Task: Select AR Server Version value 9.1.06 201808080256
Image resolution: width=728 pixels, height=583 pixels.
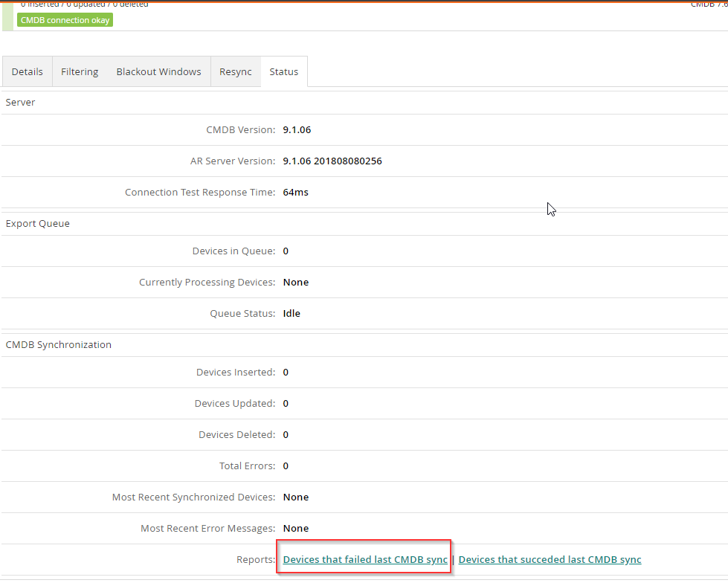Action: click(x=332, y=161)
